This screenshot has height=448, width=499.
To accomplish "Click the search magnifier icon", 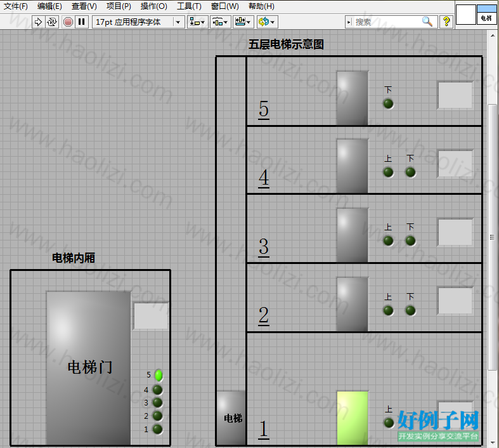I will (427, 22).
